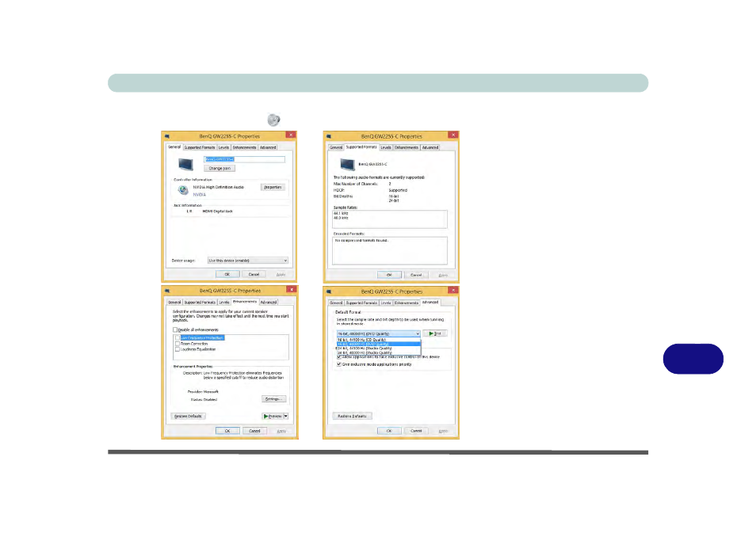Click Cancel in the Enhancements dialog
Viewport: 756px width, 533px height.
[254, 431]
